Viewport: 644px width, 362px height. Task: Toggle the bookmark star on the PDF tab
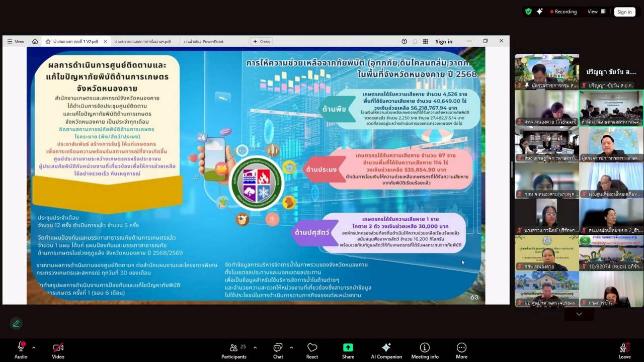tap(47, 41)
